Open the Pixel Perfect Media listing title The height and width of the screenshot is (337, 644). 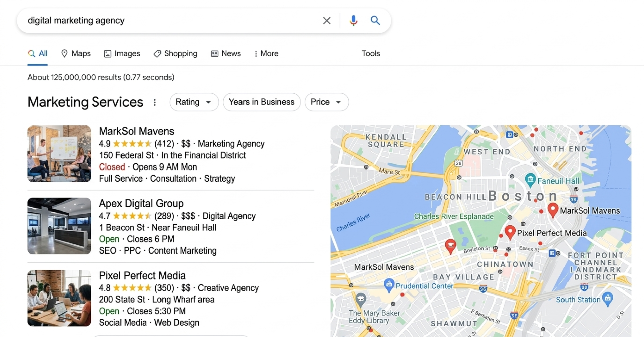coord(142,275)
